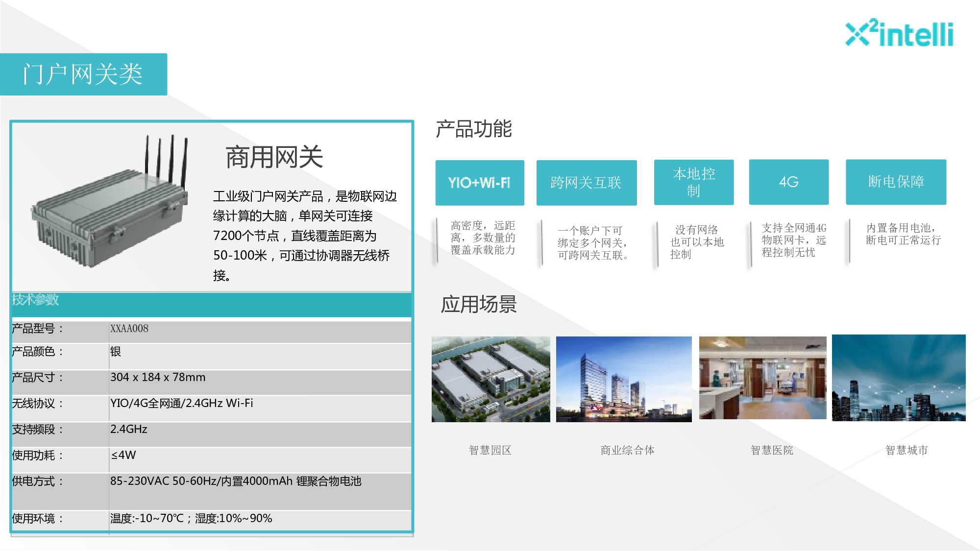980x551 pixels.
Task: Click the 产品型号 label cell
Action: pyautogui.click(x=60, y=332)
